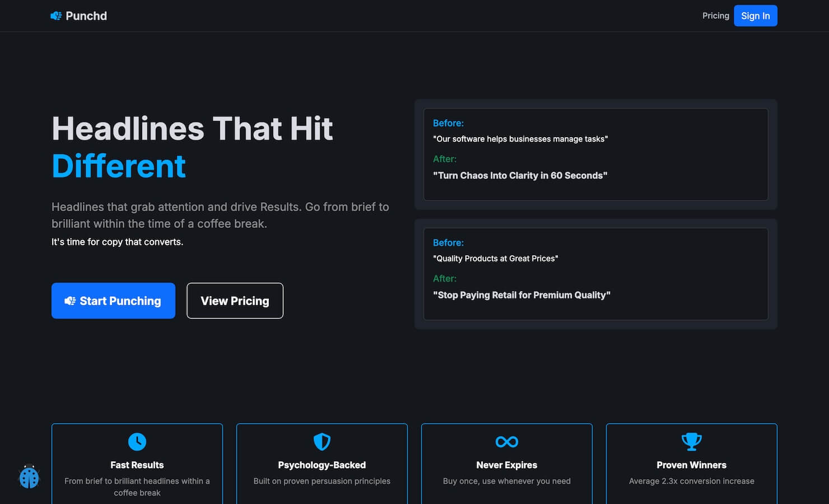The height and width of the screenshot is (504, 829).
Task: Click the Psychology-Backed feature heading
Action: click(x=322, y=465)
